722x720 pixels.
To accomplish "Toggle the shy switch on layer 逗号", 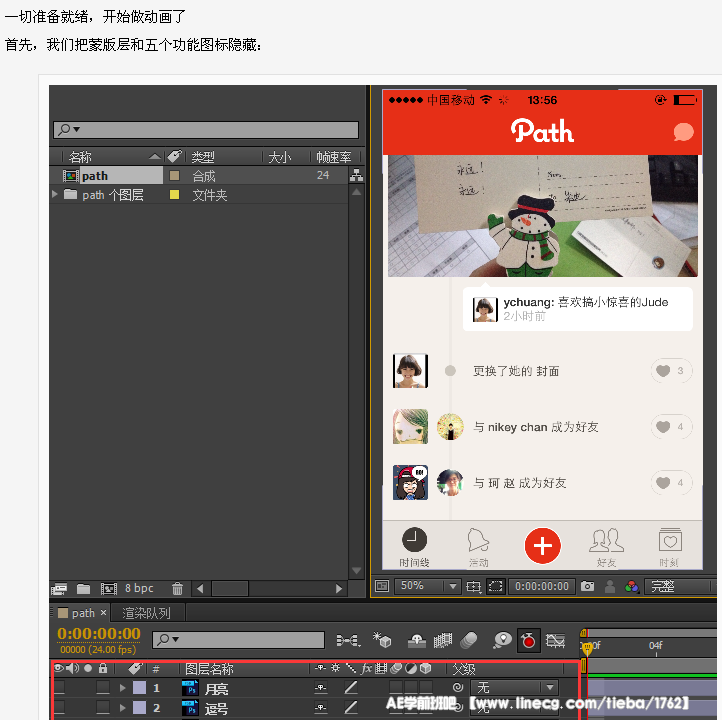I will coord(321,707).
